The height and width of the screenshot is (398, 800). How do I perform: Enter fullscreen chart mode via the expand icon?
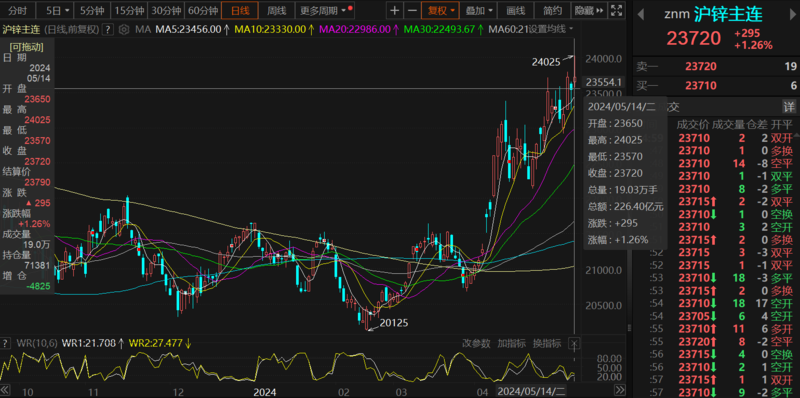click(617, 10)
